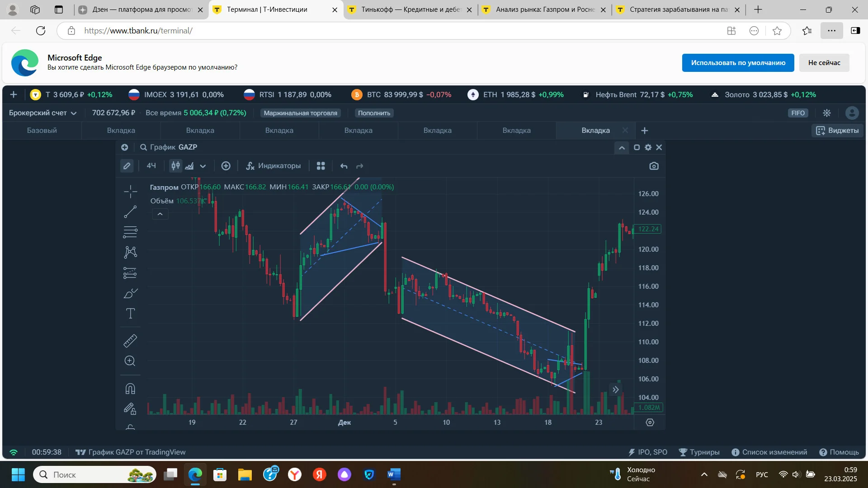Viewport: 868px width, 488px height.
Task: Open the forecast and measurement tools
Action: click(x=130, y=273)
